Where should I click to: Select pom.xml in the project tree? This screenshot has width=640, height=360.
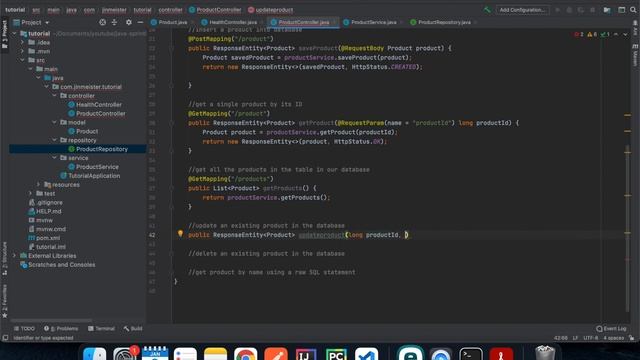[48, 238]
